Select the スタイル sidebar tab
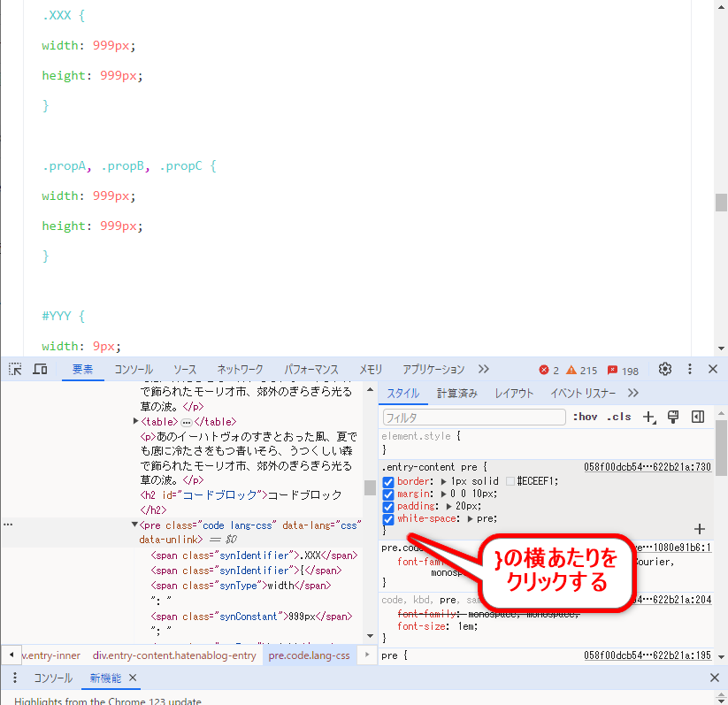728x705 pixels. pos(403,394)
